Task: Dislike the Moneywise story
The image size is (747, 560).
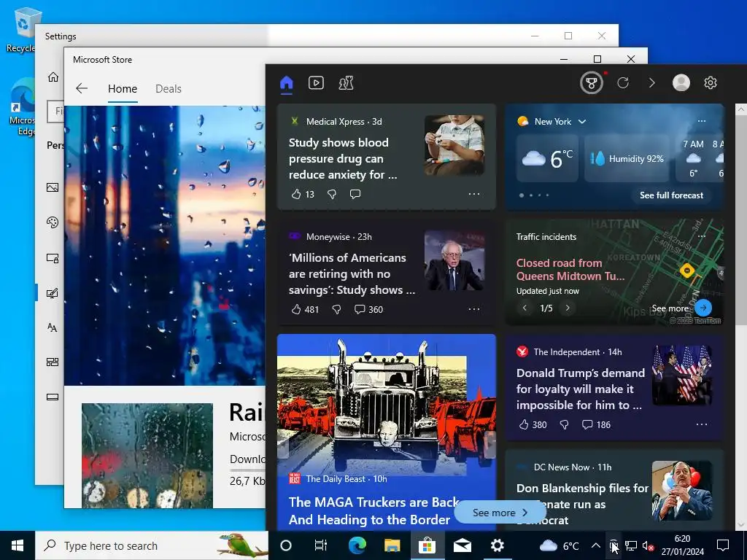Action: tap(336, 309)
